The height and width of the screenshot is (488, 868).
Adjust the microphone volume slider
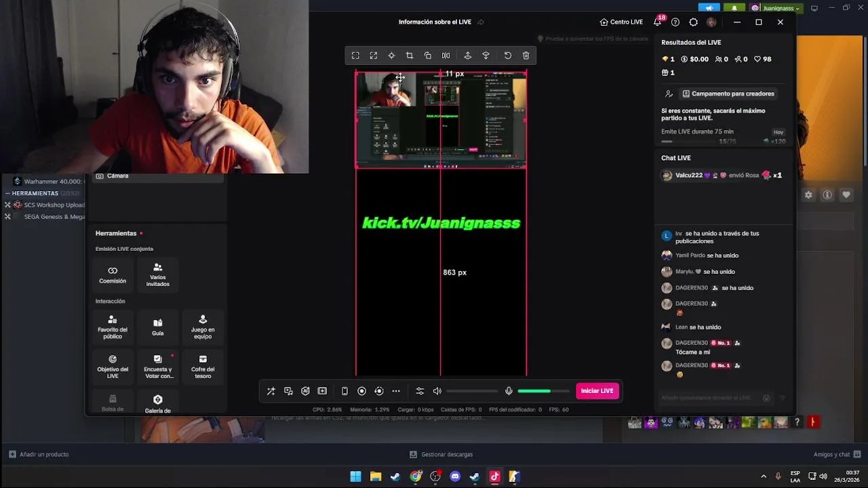tap(543, 391)
